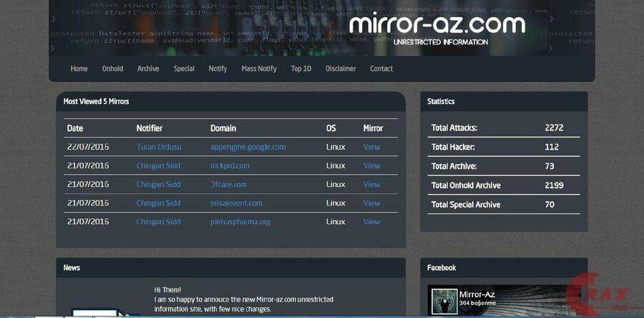Open the Mirror-Az Facebook page title

(477, 294)
